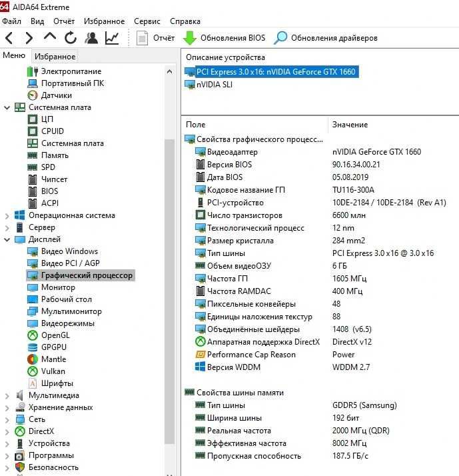Collapse the Дисплей tree node

click(x=7, y=239)
